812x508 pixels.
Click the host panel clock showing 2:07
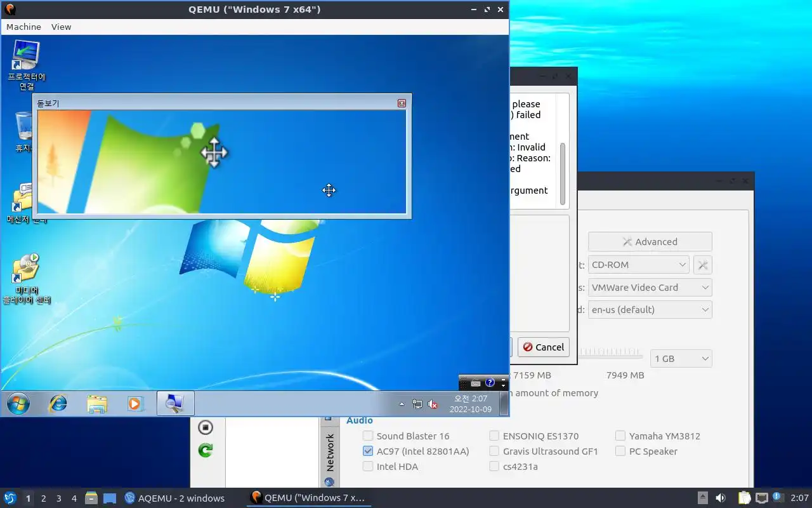coord(799,498)
